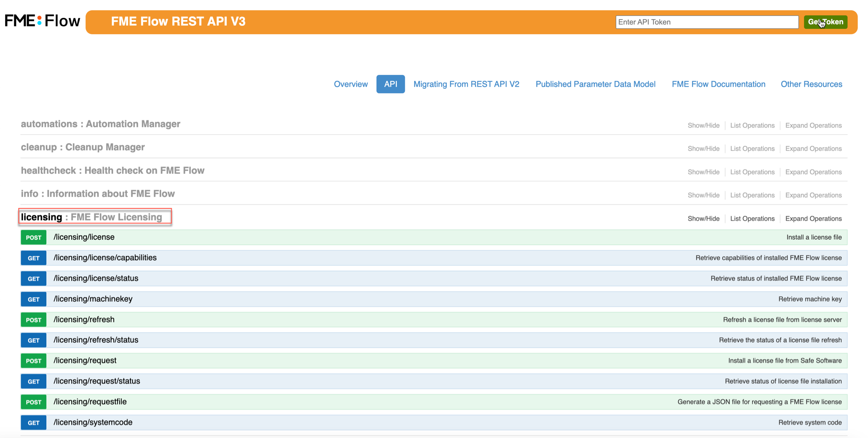Click GET badge for /licensing/license/capabilities
868x438 pixels.
pyautogui.click(x=33, y=258)
